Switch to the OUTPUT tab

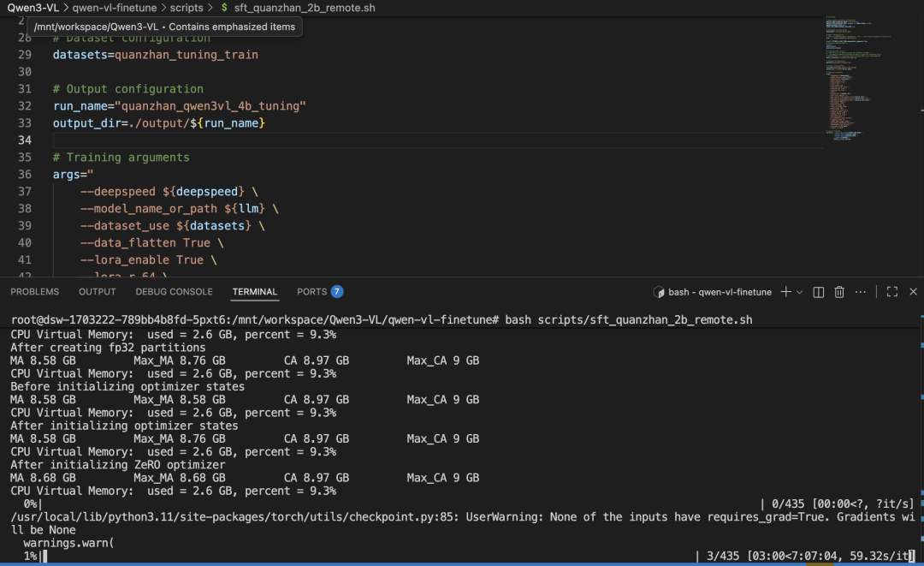coord(97,292)
